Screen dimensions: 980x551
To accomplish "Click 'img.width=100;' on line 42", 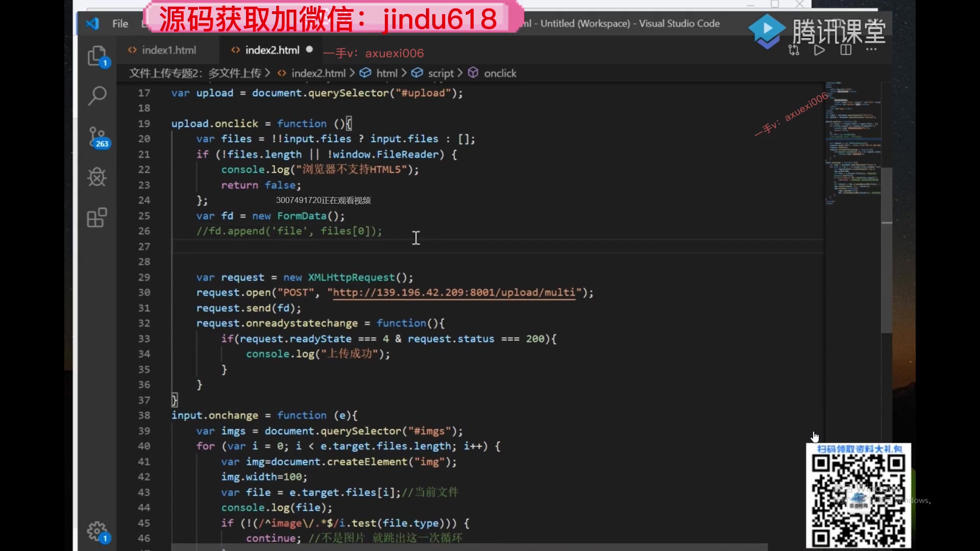I will [264, 477].
